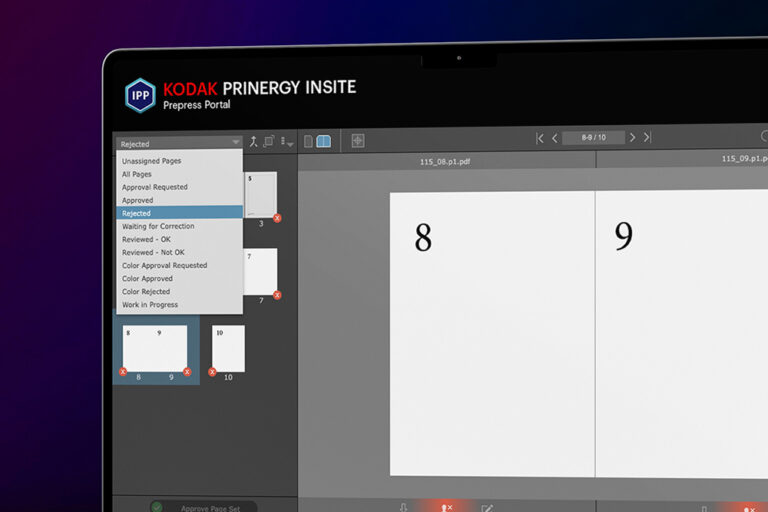This screenshot has height=512, width=768.
Task: Click the merge pages arrow icon
Action: click(253, 142)
